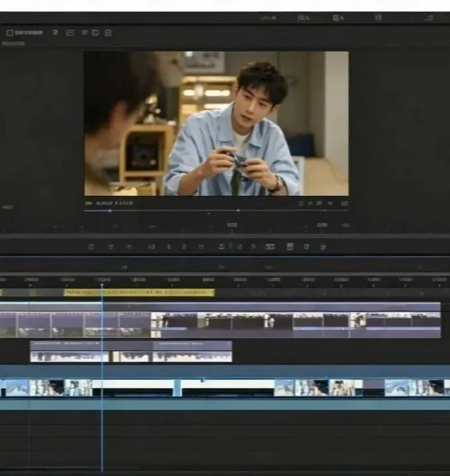Click the blue scrubber handle under the preview

[110, 211]
